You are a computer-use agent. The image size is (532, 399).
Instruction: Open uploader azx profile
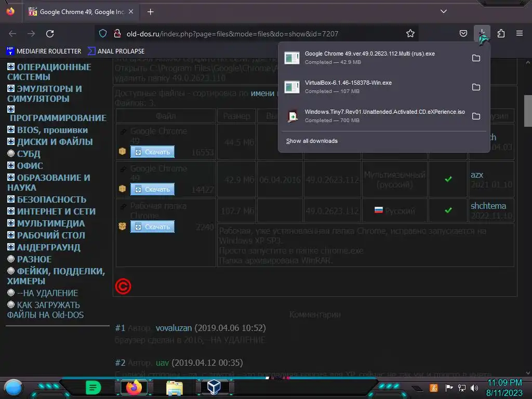tap(477, 175)
